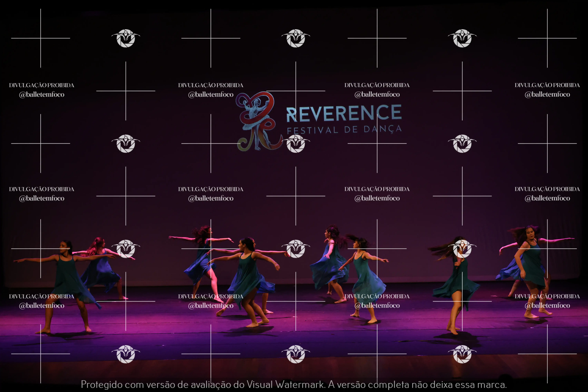Click the top-right camera-shutter watermark logo
The image size is (588, 392).
(462, 38)
